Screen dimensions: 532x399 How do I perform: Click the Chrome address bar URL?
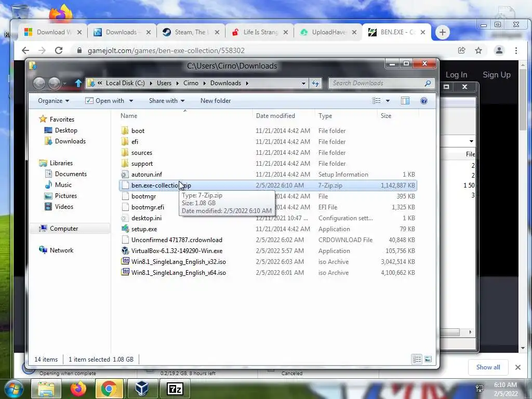coord(166,50)
